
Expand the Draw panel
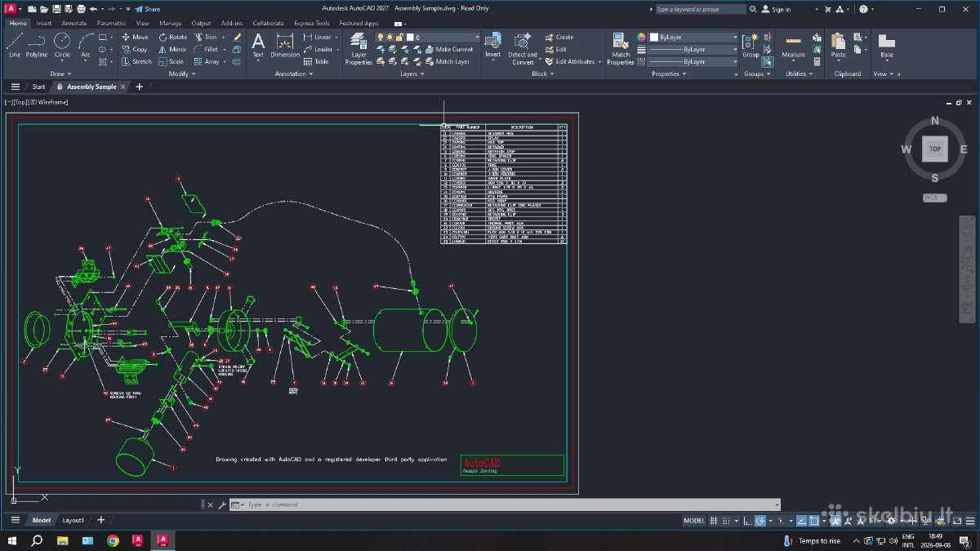coord(60,73)
